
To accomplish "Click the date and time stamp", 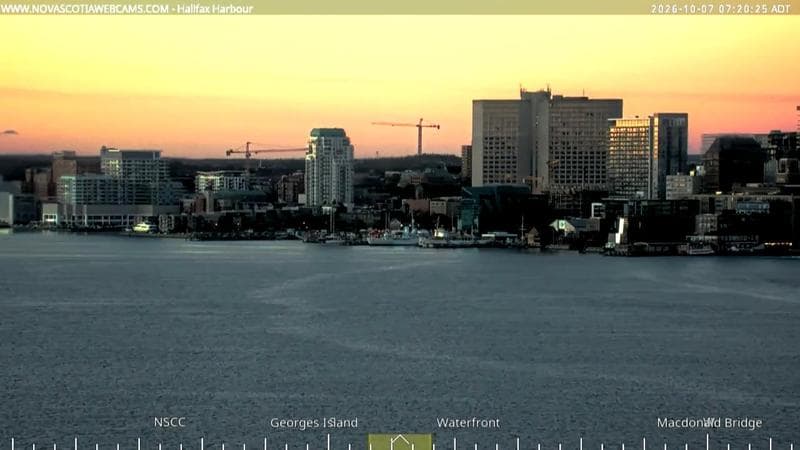I will [x=720, y=9].
